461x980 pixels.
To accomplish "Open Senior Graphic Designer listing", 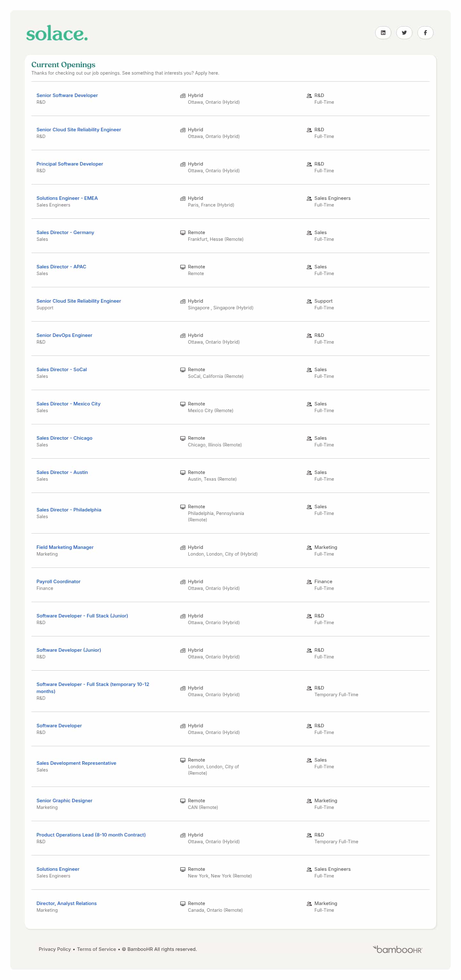I will (64, 800).
